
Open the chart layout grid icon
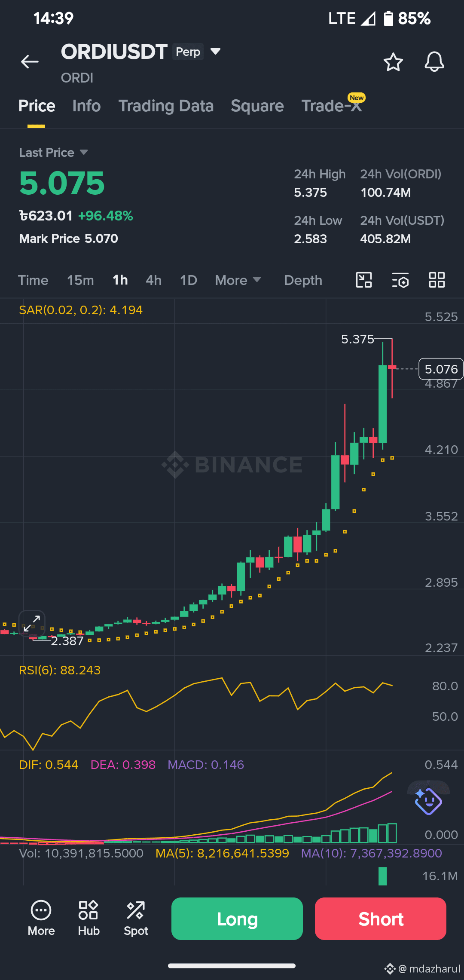click(437, 280)
